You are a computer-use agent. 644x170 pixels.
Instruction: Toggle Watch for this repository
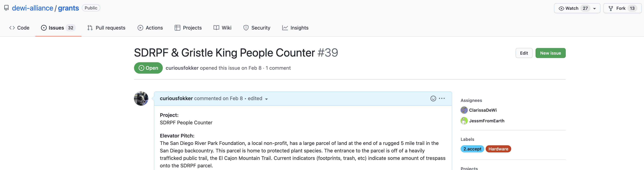point(572,8)
